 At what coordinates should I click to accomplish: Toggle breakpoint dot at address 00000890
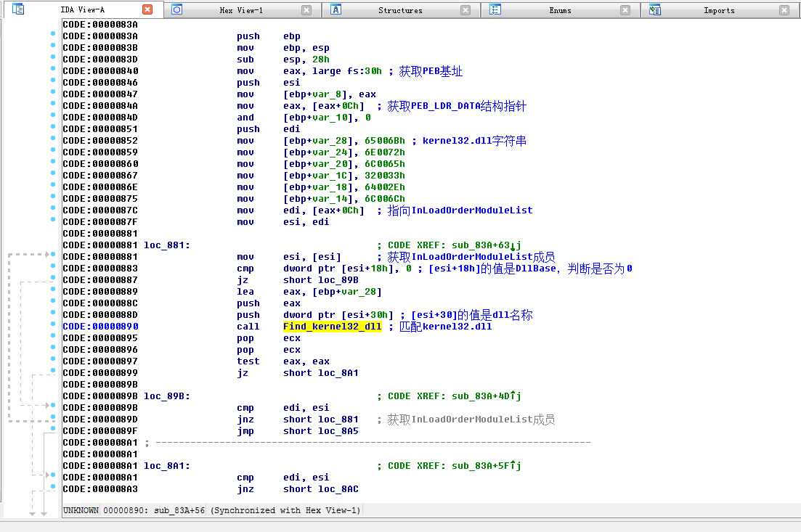(52, 324)
